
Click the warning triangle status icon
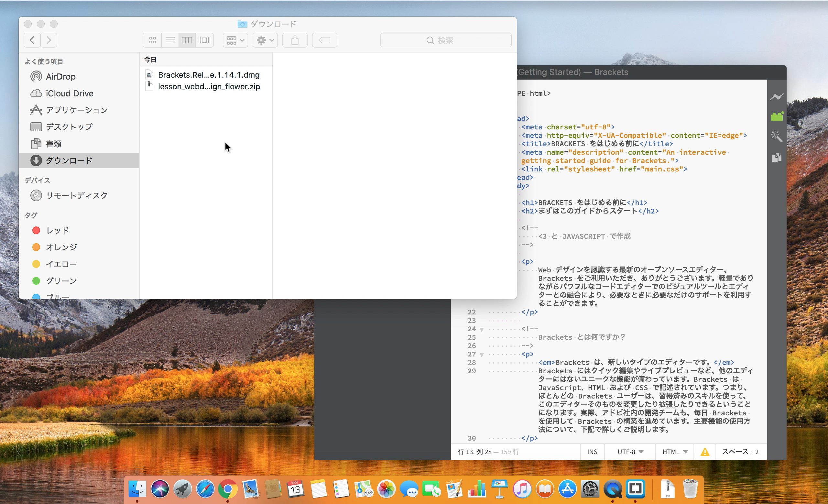tap(705, 452)
